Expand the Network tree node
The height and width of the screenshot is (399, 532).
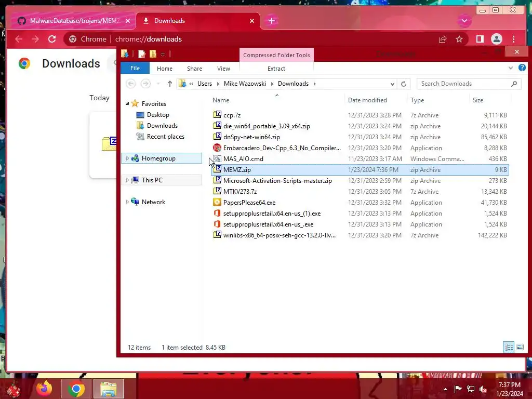click(127, 202)
